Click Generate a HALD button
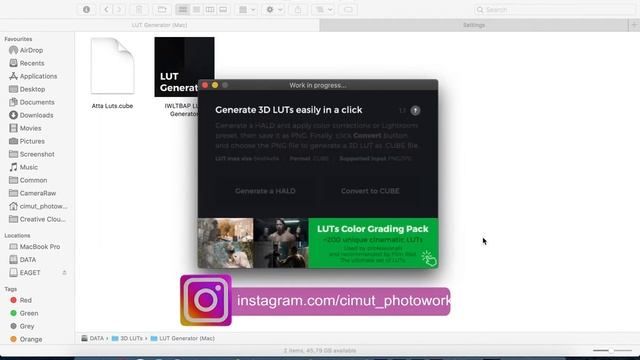 [265, 191]
